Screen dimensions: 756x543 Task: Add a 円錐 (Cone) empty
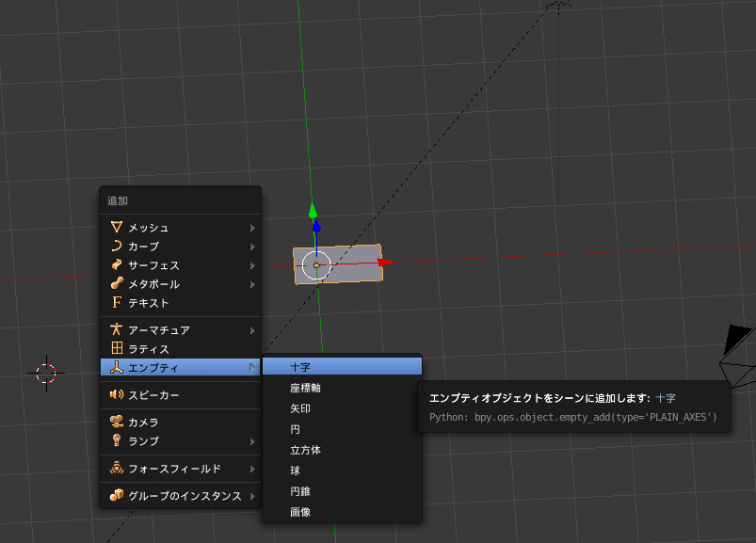click(x=343, y=491)
